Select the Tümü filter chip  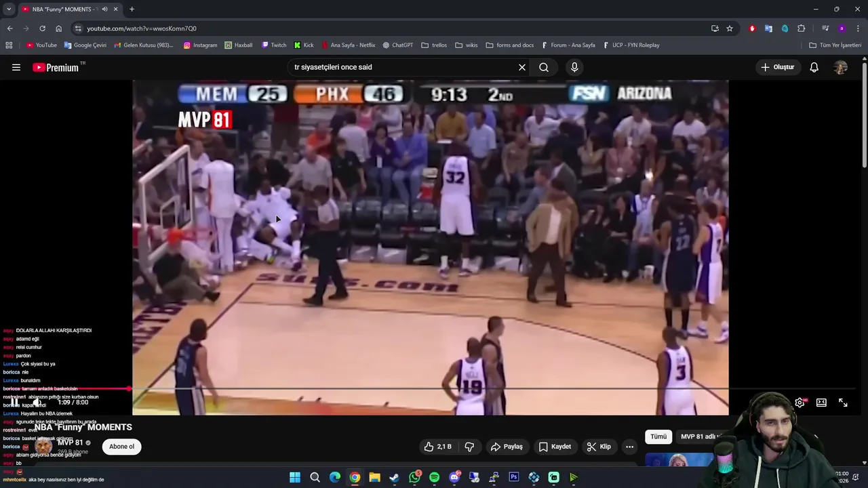coord(658,436)
